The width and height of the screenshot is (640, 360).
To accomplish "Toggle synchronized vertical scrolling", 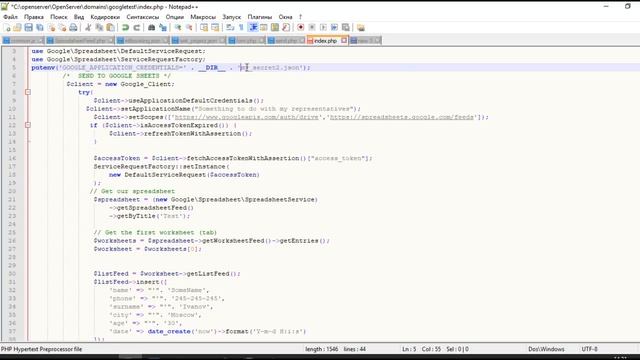I will pyautogui.click(x=204, y=28).
